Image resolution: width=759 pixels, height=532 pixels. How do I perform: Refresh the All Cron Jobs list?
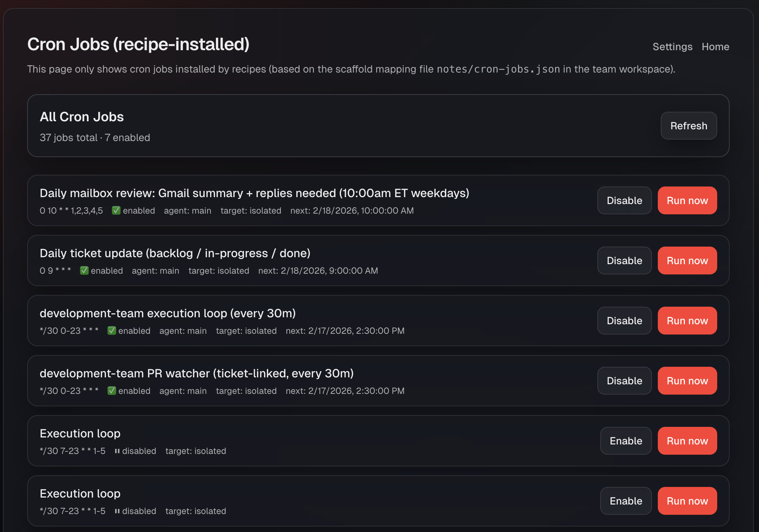pos(689,126)
